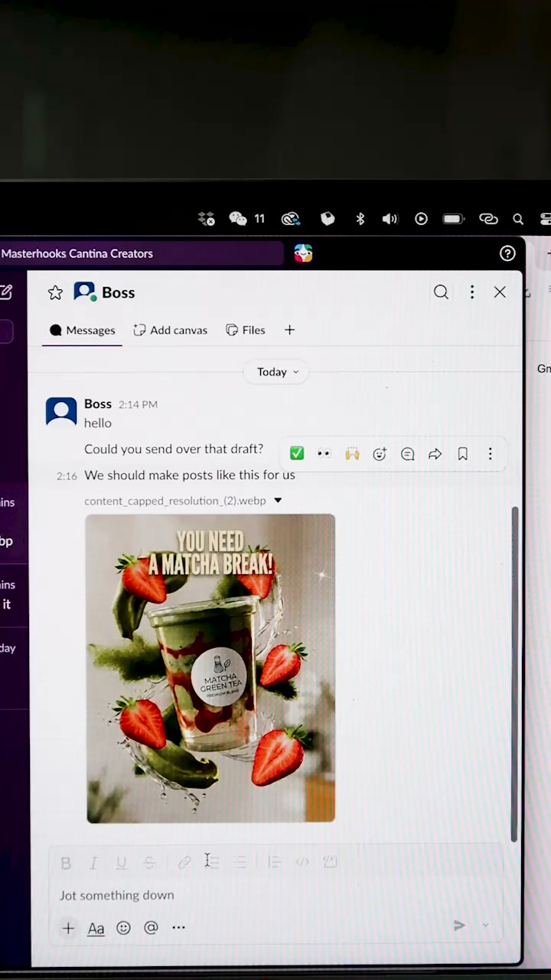Open volume control in the menu bar
This screenshot has height=980, width=551.
point(390,219)
